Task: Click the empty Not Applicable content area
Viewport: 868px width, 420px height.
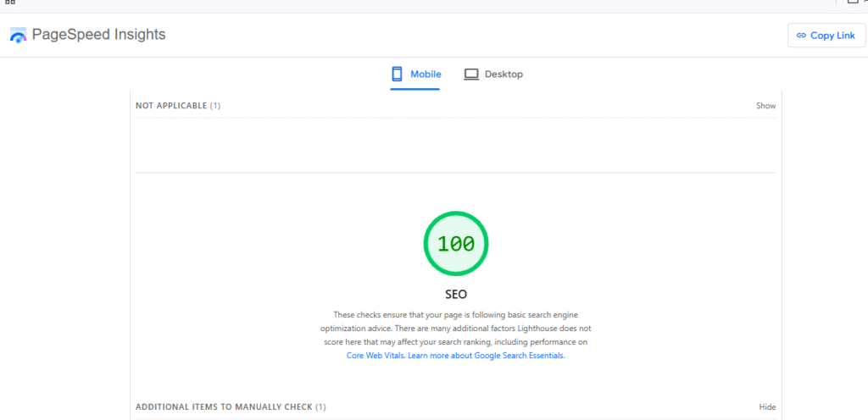Action: point(455,144)
